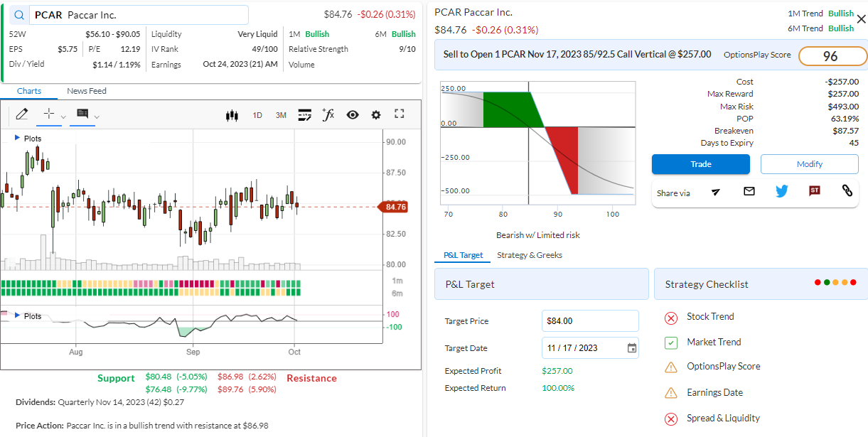
Task: Click the 6m trend label on chart
Action: [397, 293]
